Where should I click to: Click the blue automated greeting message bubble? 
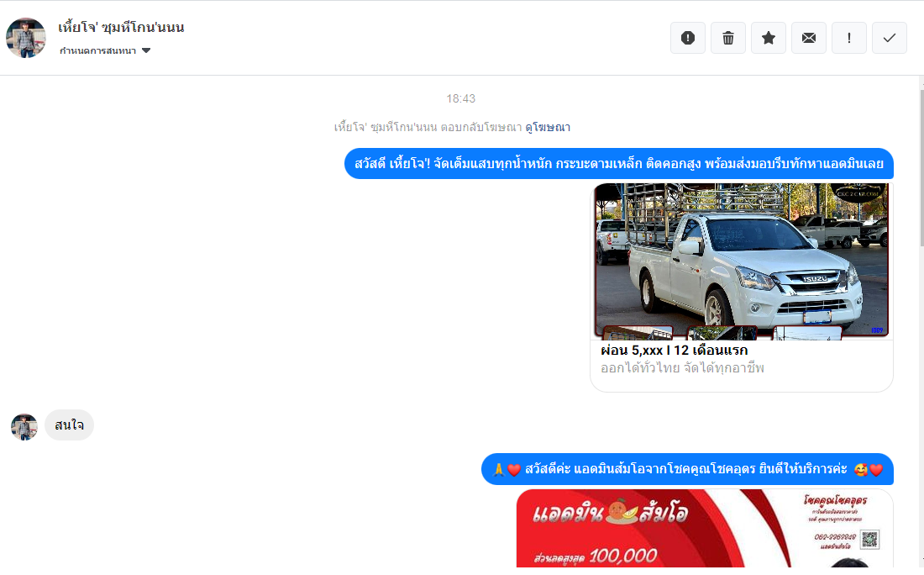coord(619,164)
